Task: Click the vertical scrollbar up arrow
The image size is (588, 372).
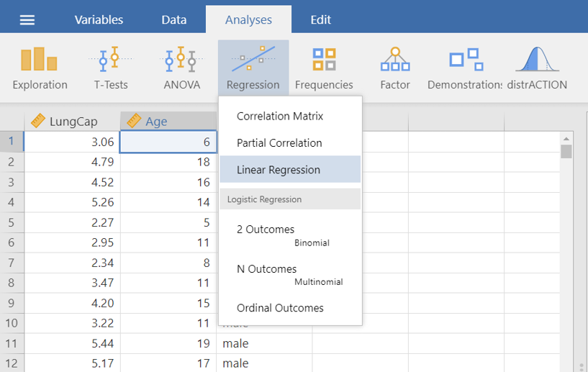Action: coord(566,139)
